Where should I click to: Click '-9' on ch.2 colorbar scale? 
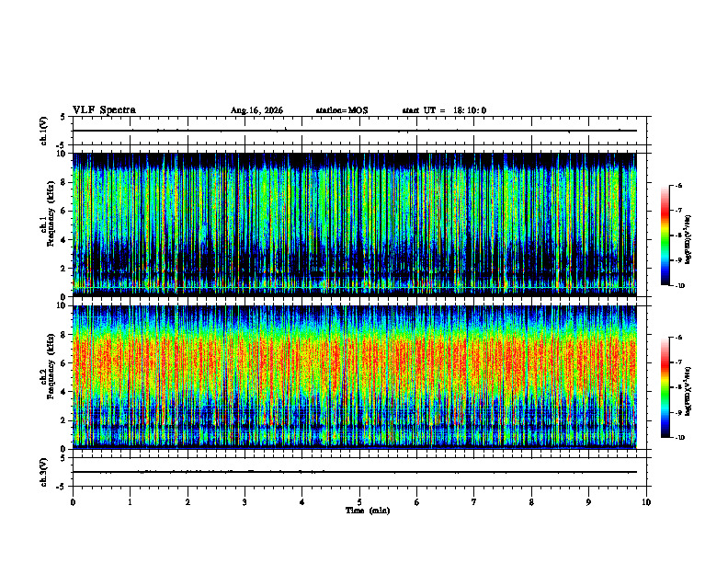coord(678,412)
